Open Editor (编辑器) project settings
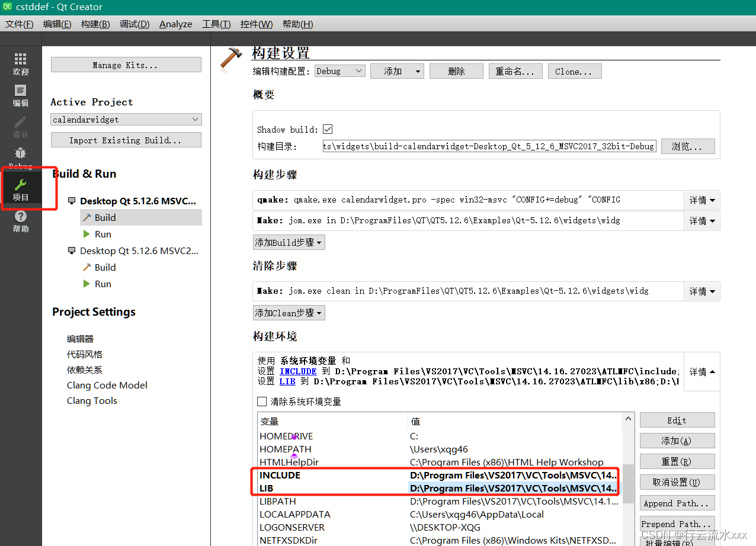756x546 pixels. (x=80, y=339)
